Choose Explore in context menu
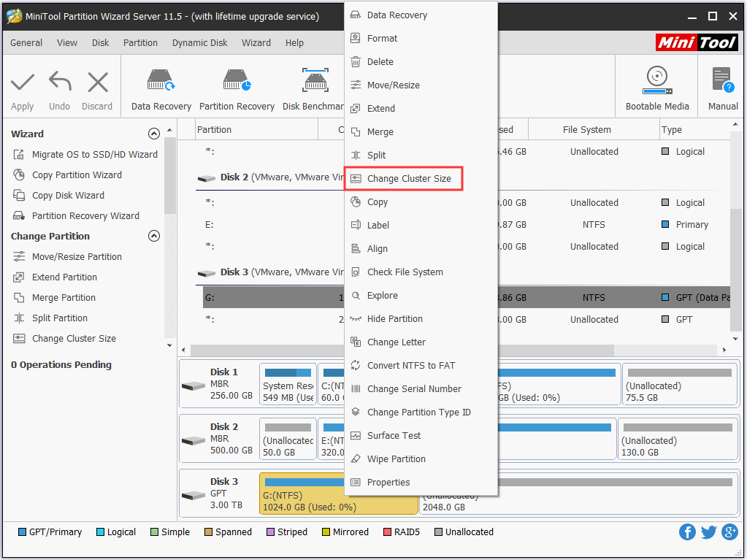This screenshot has height=560, width=747. [421, 295]
